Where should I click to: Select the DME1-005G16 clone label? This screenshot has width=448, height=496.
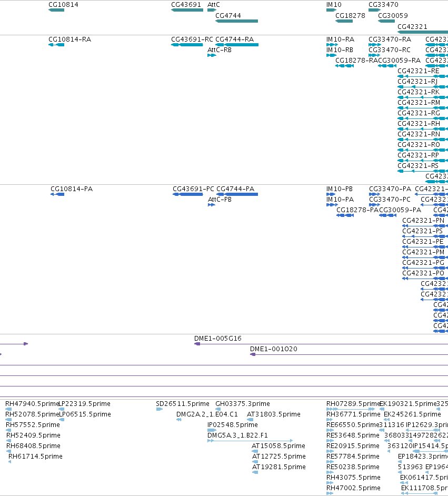tap(218, 339)
